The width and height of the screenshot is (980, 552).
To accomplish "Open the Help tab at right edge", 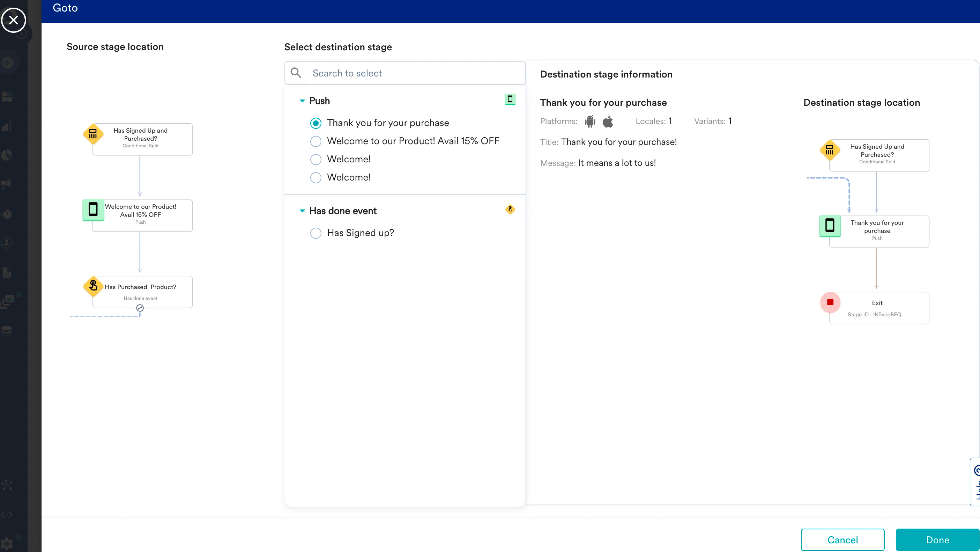I will 975,482.
